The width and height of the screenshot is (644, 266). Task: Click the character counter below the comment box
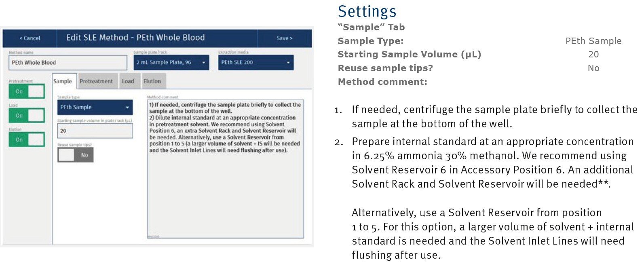tap(154, 236)
